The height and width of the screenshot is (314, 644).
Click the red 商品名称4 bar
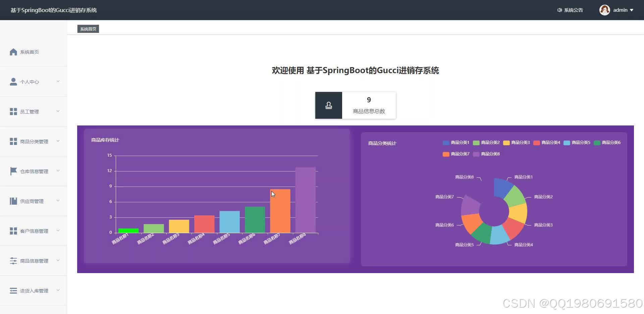click(204, 224)
